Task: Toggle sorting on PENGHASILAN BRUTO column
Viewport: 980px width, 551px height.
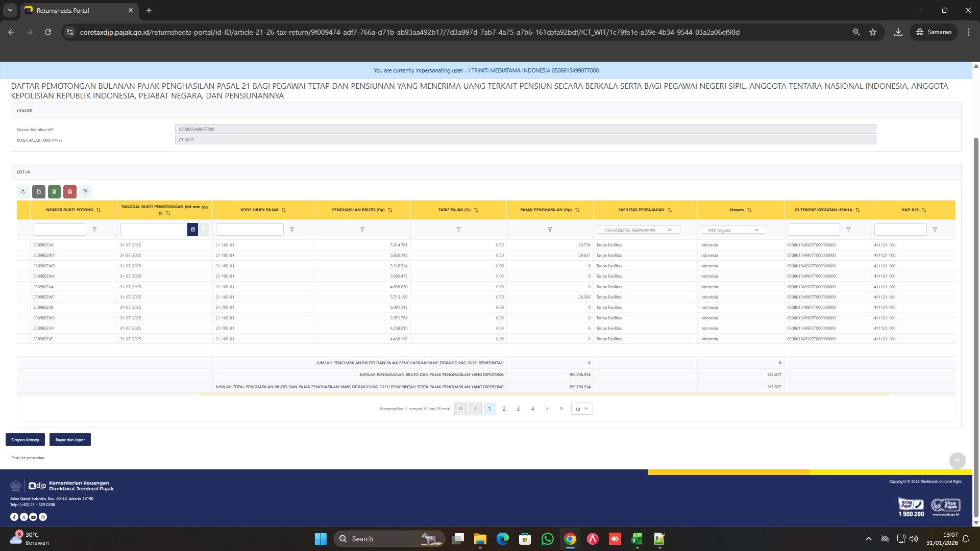Action: pos(390,210)
